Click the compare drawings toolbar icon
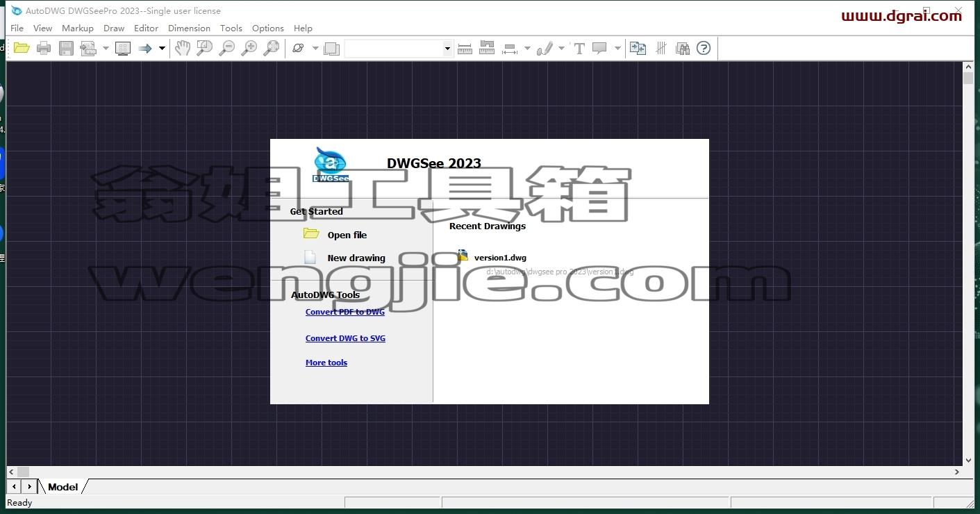The height and width of the screenshot is (514, 980). 638,48
